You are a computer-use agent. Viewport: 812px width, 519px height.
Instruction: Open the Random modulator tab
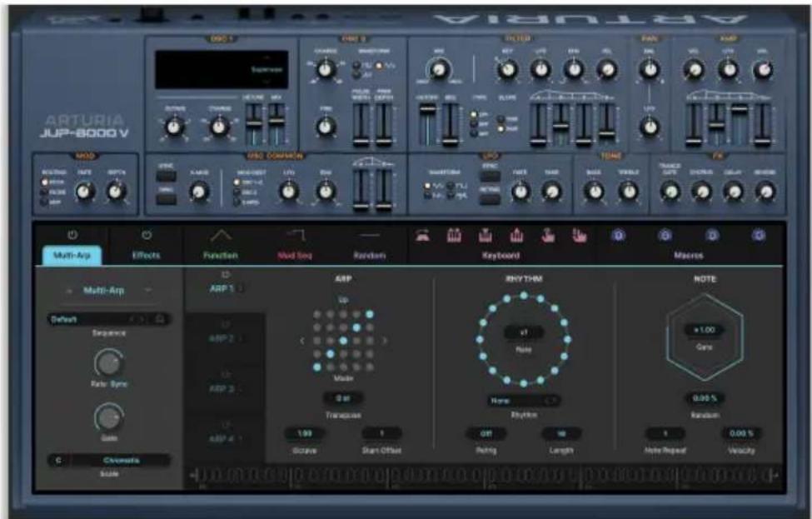tap(369, 256)
